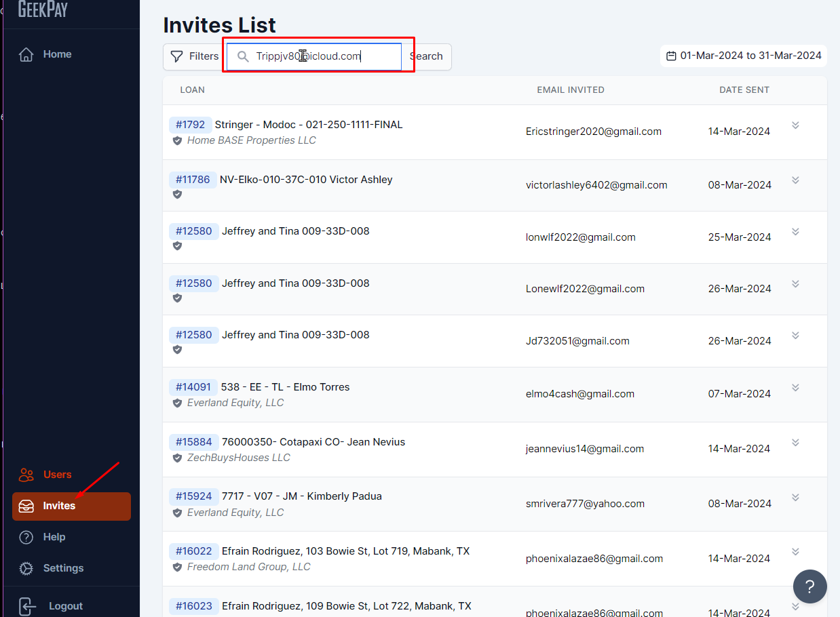Viewport: 840px width, 617px height.
Task: Click the Users people icon
Action: (26, 475)
